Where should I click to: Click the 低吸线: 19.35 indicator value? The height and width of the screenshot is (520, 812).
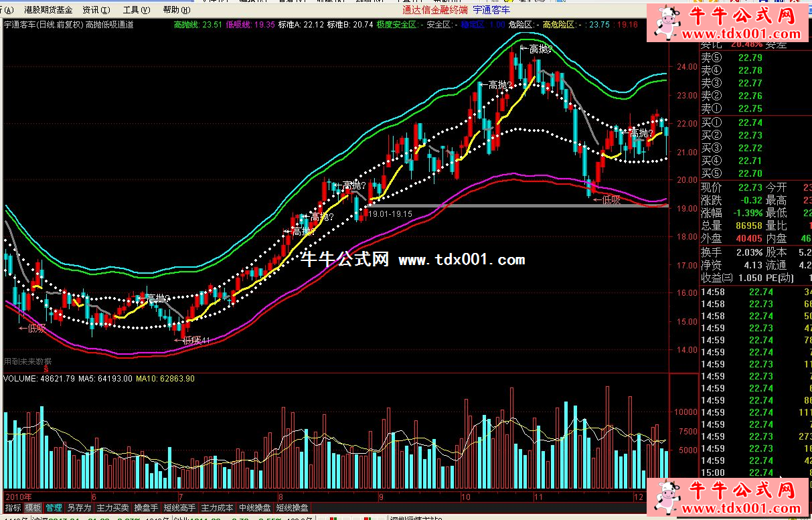[251, 25]
